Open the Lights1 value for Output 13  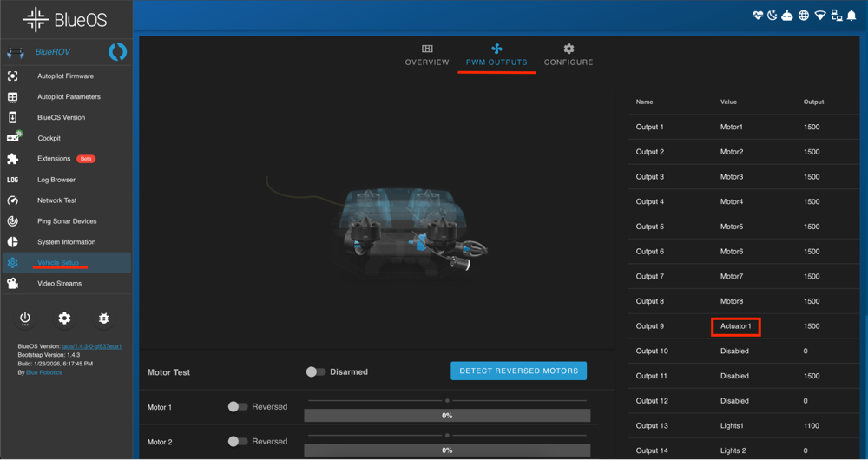tap(733, 426)
